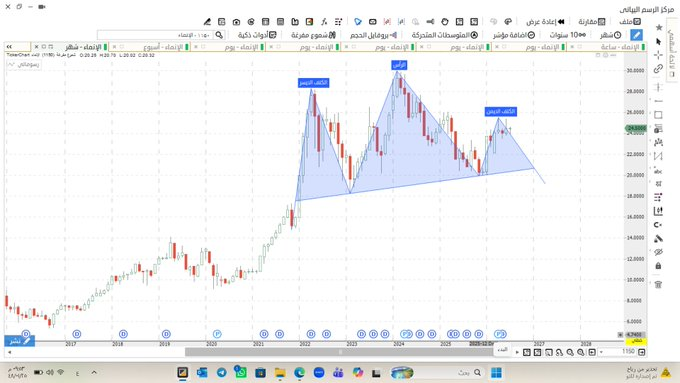Open أدوات ذكية smart tools menu
Screen dimensions: 680x383
pyautogui.click(x=257, y=35)
